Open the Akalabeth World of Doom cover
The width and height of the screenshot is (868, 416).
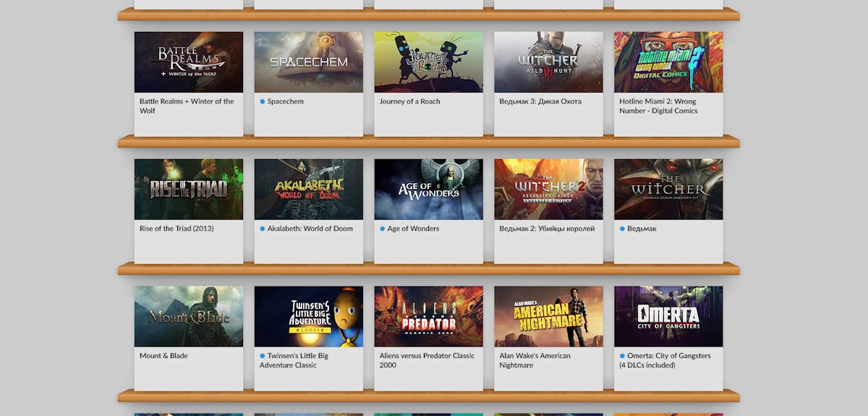(x=309, y=190)
